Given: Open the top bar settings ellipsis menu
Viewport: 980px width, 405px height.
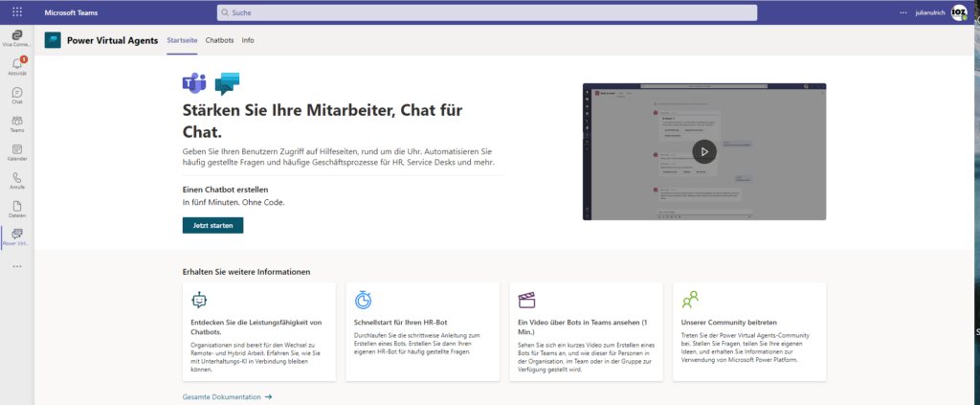Looking at the screenshot, I should click(902, 12).
